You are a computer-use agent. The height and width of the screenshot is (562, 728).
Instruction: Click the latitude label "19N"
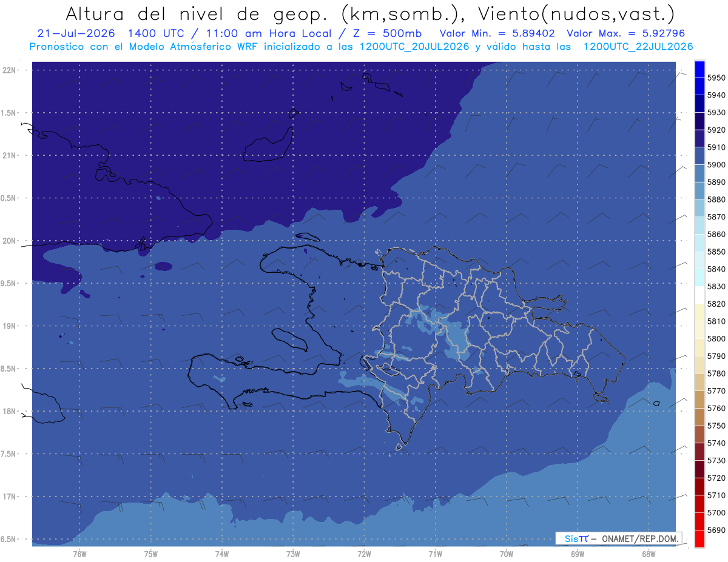point(10,326)
